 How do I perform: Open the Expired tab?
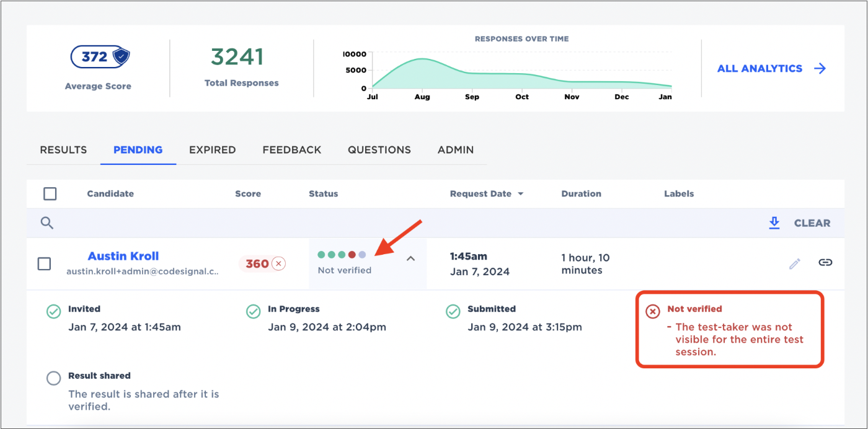coord(212,150)
